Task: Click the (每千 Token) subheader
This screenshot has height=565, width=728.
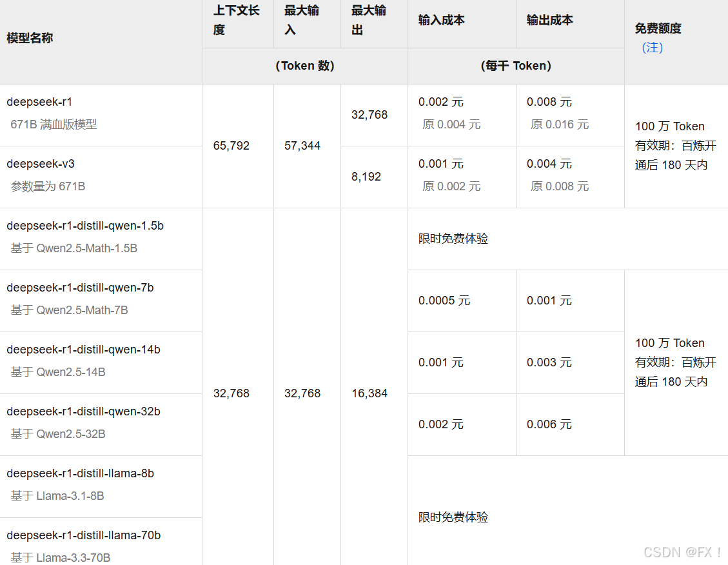Action: 516,66
